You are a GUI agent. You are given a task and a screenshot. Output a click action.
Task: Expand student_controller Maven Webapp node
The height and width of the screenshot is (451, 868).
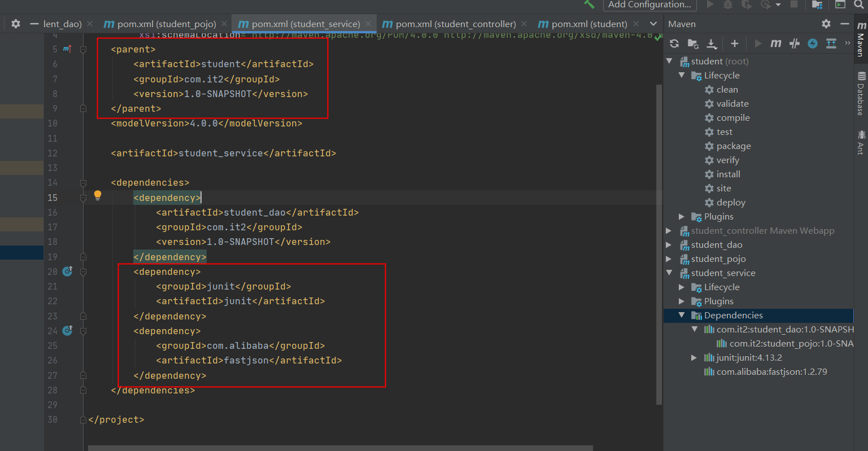click(x=669, y=231)
